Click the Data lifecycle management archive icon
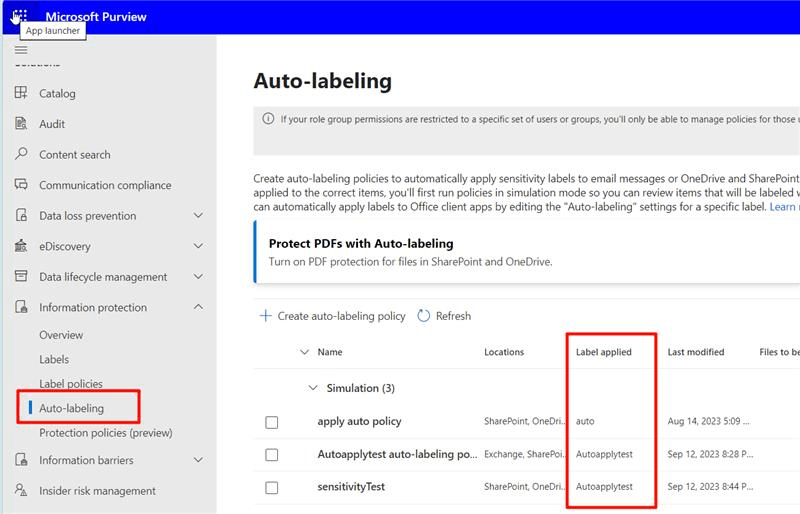 pos(21,277)
